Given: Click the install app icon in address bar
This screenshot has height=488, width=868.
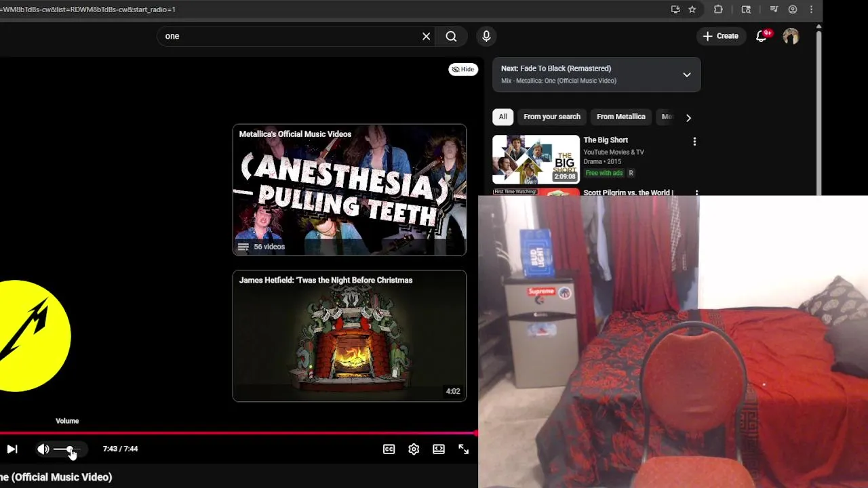Looking at the screenshot, I should coord(675,9).
